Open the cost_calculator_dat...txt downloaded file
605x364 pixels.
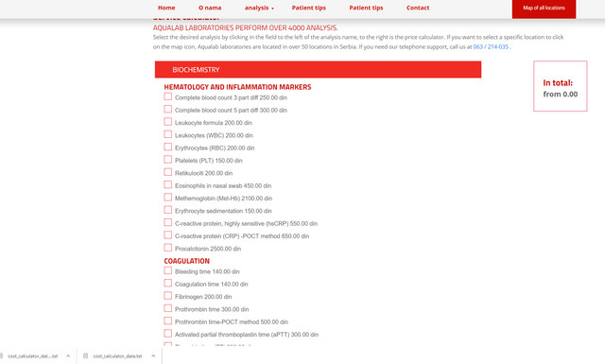[x=32, y=355]
